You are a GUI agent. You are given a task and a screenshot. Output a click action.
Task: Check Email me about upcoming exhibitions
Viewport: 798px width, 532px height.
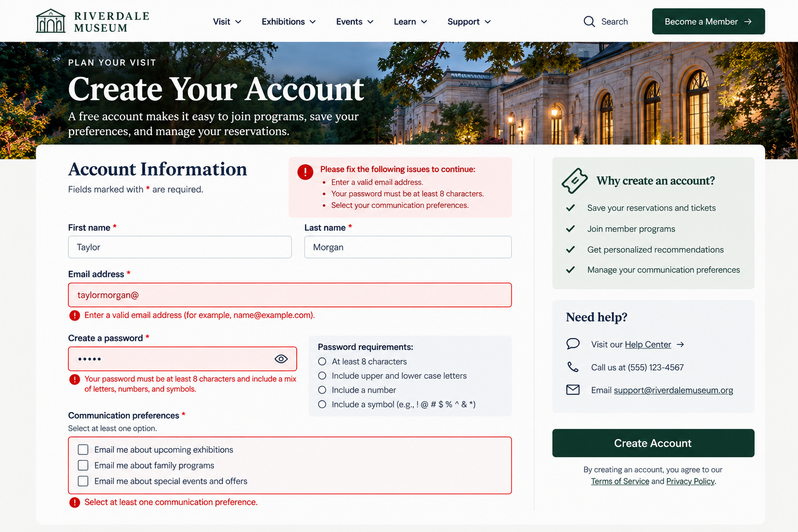point(83,449)
